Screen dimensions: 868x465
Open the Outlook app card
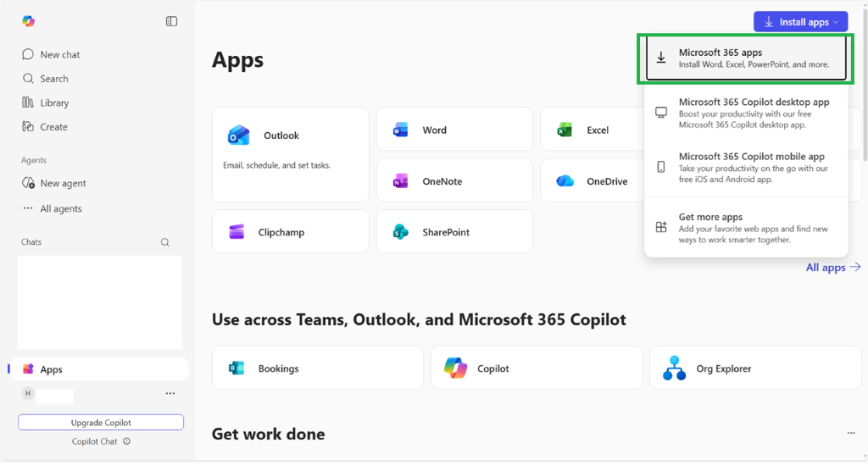pyautogui.click(x=290, y=155)
